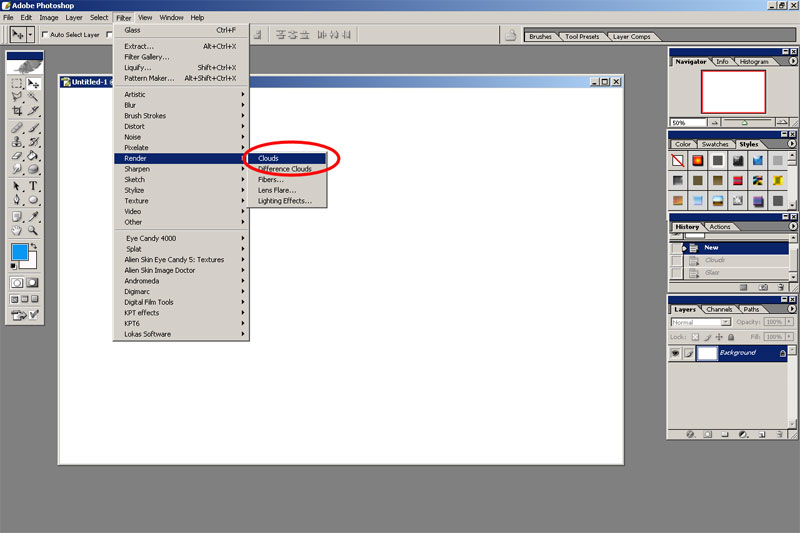This screenshot has width=800, height=533.
Task: Select the Move tool in toolbox
Action: [x=33, y=83]
